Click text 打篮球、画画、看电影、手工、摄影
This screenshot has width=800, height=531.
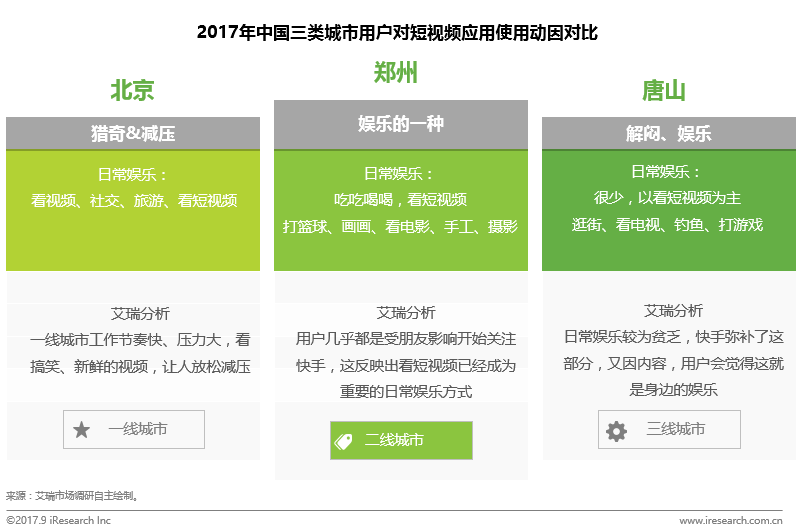pyautogui.click(x=401, y=226)
